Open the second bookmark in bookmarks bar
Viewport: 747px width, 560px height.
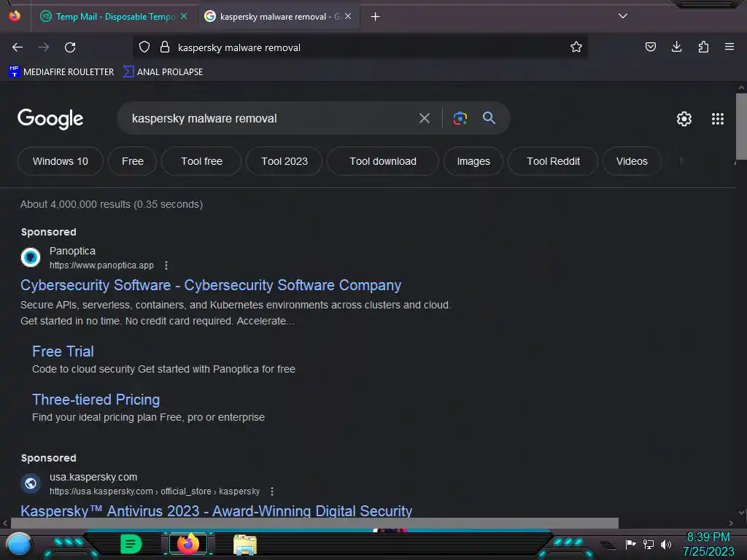(163, 72)
